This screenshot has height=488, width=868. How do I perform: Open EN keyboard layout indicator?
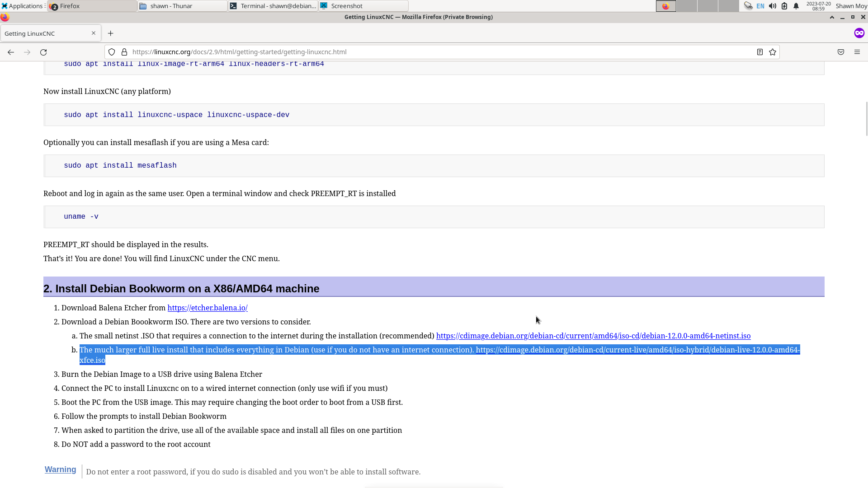[760, 6]
